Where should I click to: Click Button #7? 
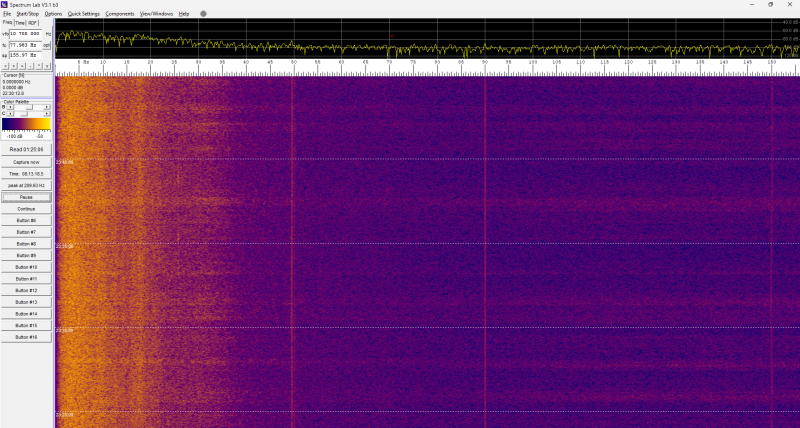[x=26, y=232]
